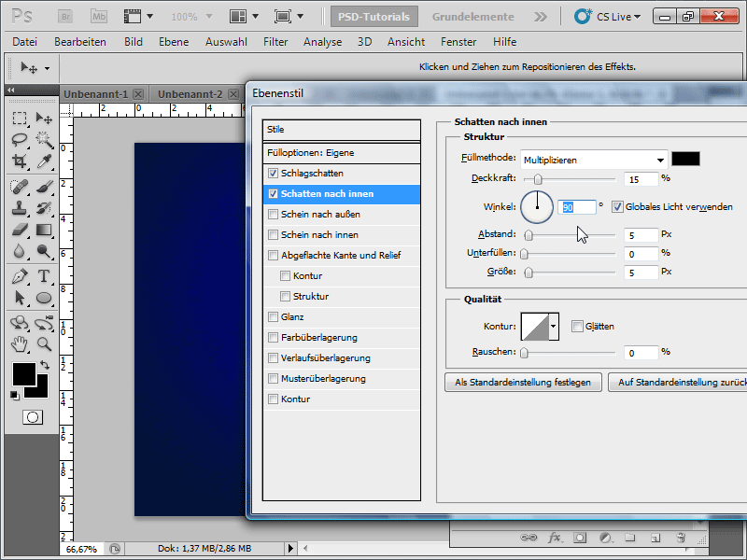Enable the Farbüberlagerung checkbox
Screen dimensions: 747x560
coord(273,337)
